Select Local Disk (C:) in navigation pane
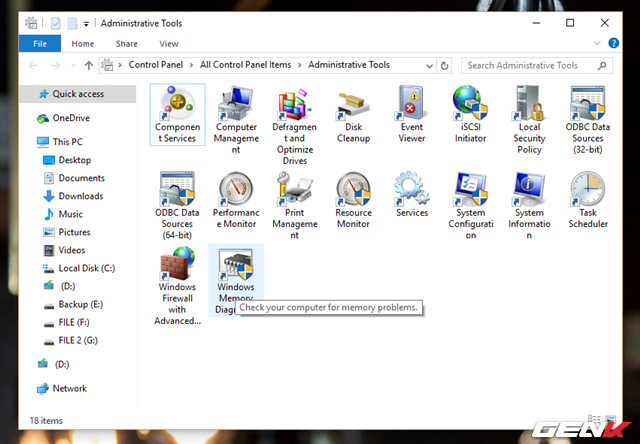Screen dimensions: 640x444 click(86, 268)
